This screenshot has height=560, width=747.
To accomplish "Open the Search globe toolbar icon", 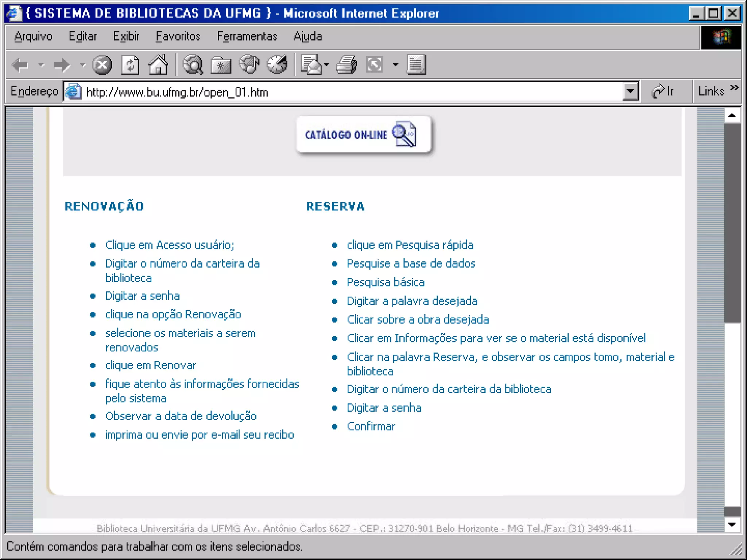I will click(193, 65).
